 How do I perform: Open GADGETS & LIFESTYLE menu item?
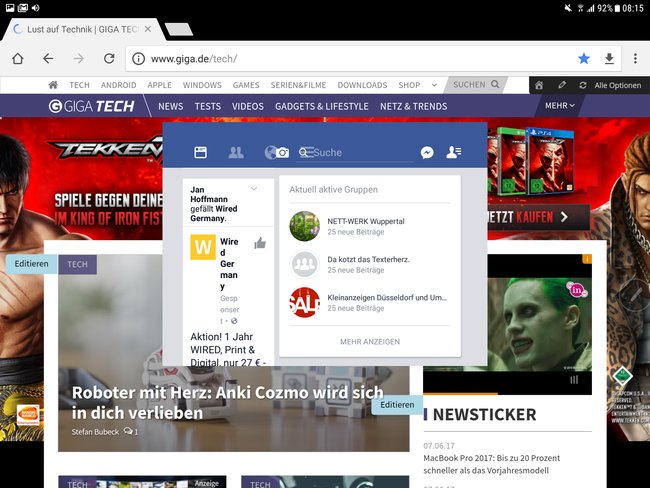[x=322, y=107]
